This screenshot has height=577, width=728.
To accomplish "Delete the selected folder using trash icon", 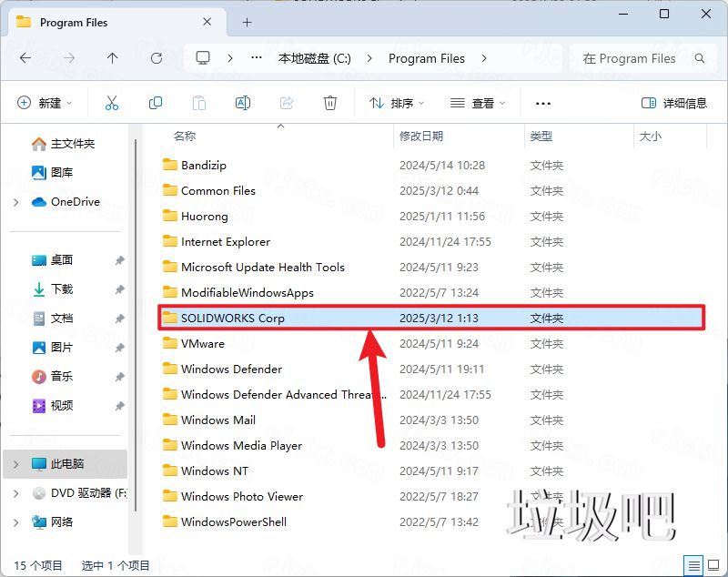I will tap(330, 102).
